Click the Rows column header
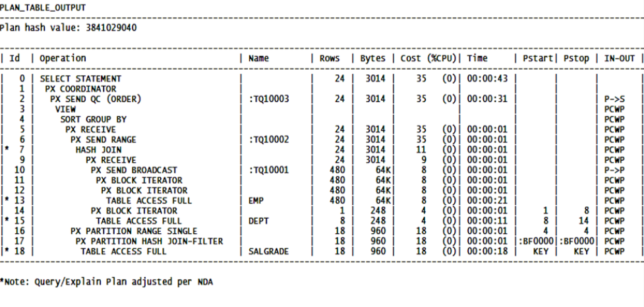Screen dimensions: 644x307 330,58
